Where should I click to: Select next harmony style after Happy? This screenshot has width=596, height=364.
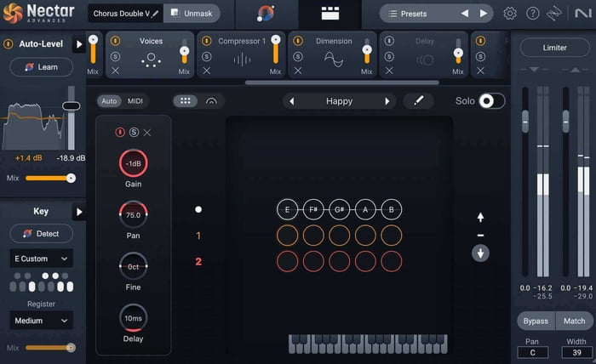(387, 101)
